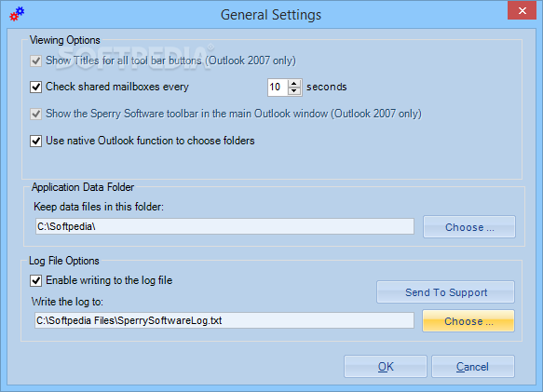Cancel the settings dialog
Viewport: 543px width, 392px height.
coord(473,366)
